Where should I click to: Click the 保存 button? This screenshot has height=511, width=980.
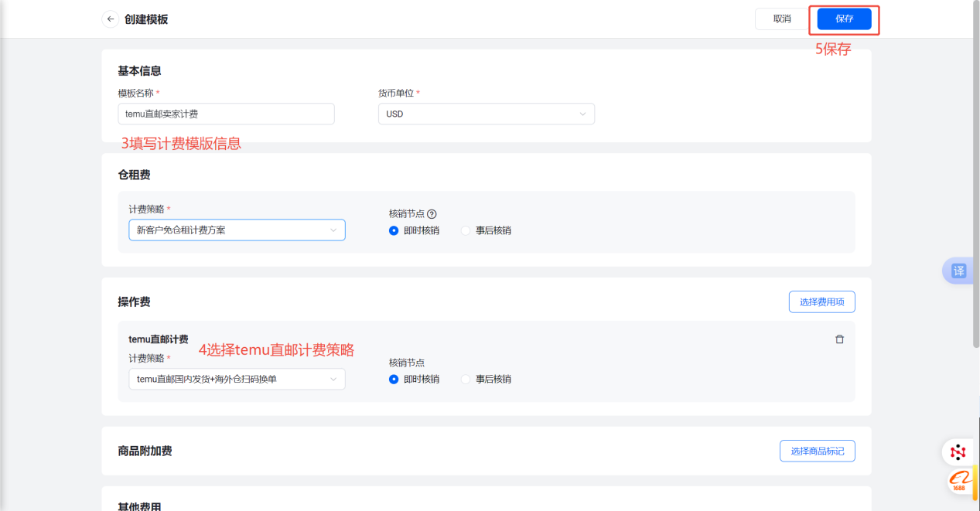click(x=845, y=19)
